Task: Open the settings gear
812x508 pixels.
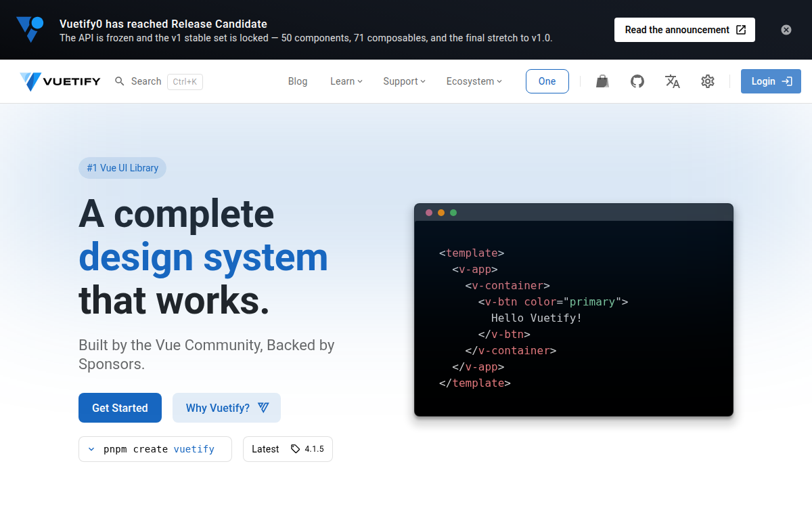Action: (x=708, y=81)
